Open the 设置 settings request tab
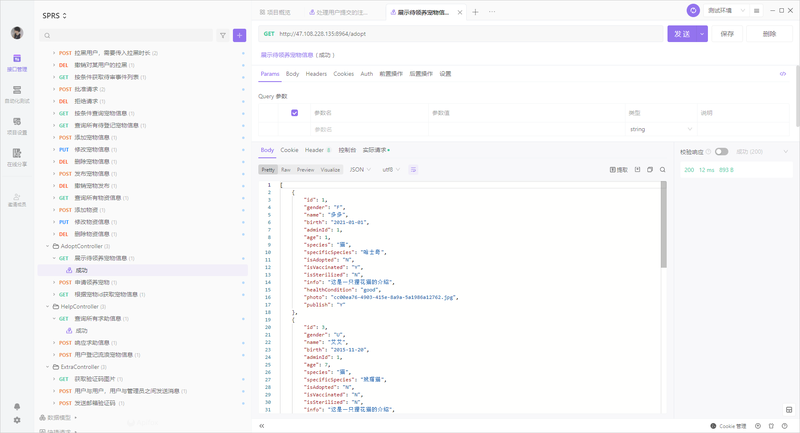Viewport: 800px width, 433px height. click(x=445, y=74)
